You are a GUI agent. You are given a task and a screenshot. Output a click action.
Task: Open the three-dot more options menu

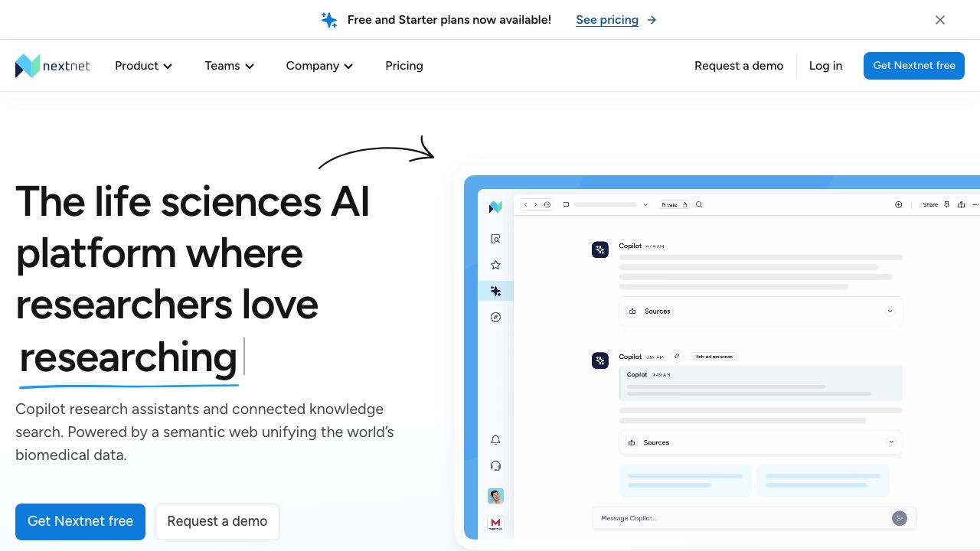975,204
